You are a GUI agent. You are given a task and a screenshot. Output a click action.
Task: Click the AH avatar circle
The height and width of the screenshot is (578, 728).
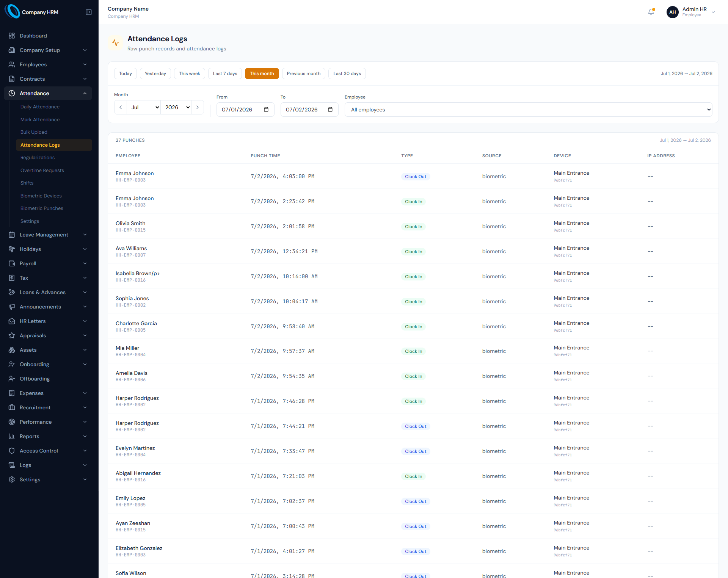pyautogui.click(x=672, y=12)
